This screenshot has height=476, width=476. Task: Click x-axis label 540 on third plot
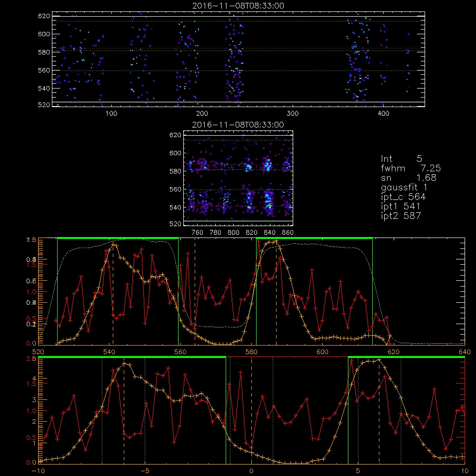tap(109, 352)
